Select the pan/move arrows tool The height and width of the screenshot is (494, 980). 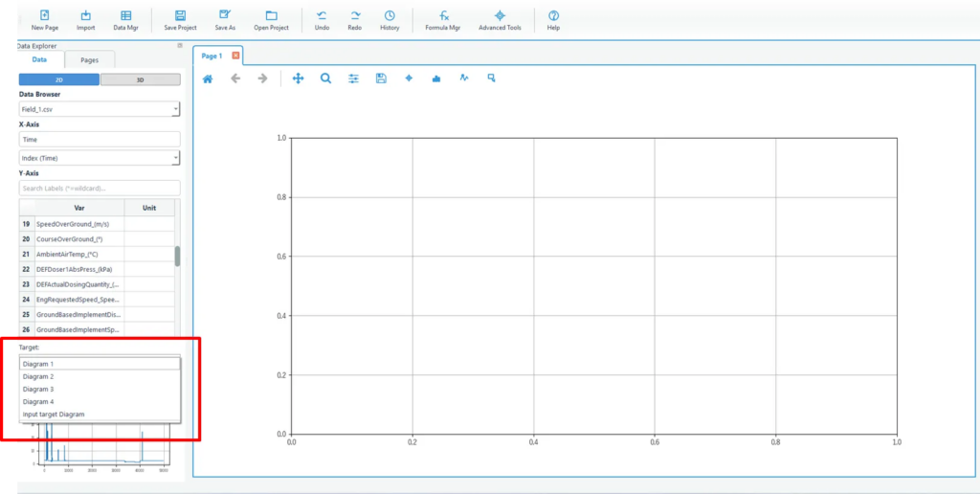click(298, 79)
